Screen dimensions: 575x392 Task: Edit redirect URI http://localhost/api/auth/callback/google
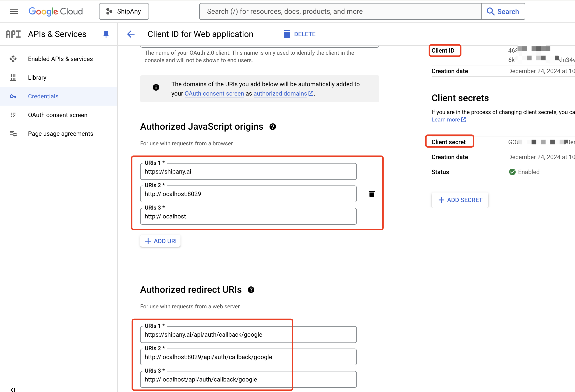point(248,380)
